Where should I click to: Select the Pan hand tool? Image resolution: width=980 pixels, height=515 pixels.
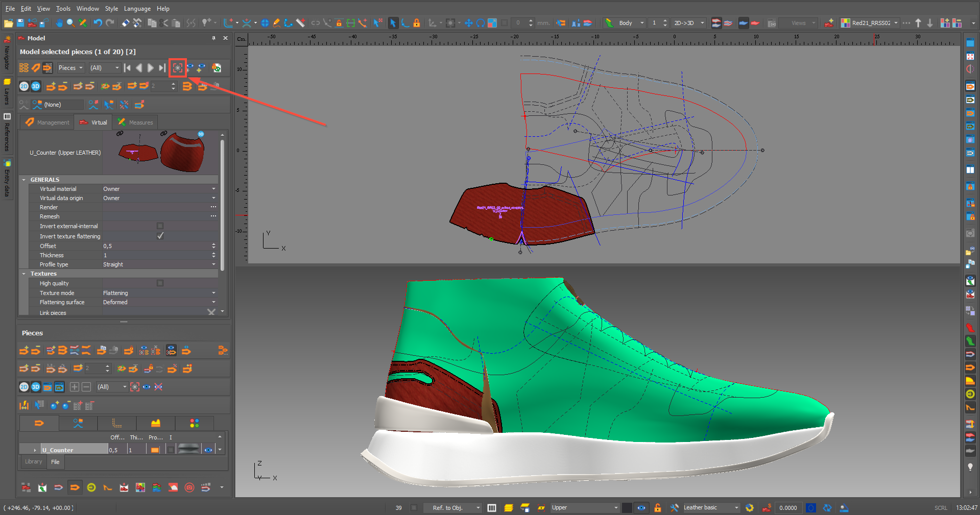[59, 23]
